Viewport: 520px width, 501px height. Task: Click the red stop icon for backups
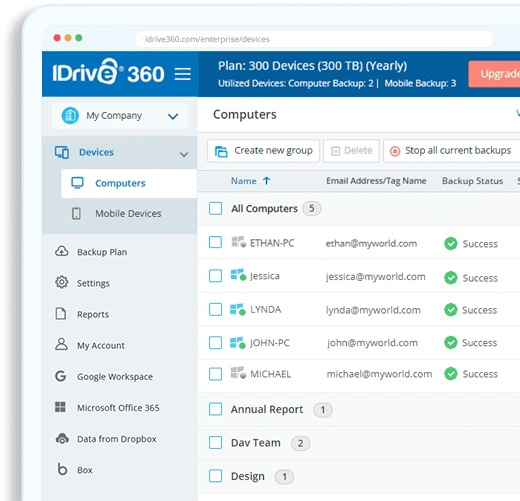(x=395, y=151)
